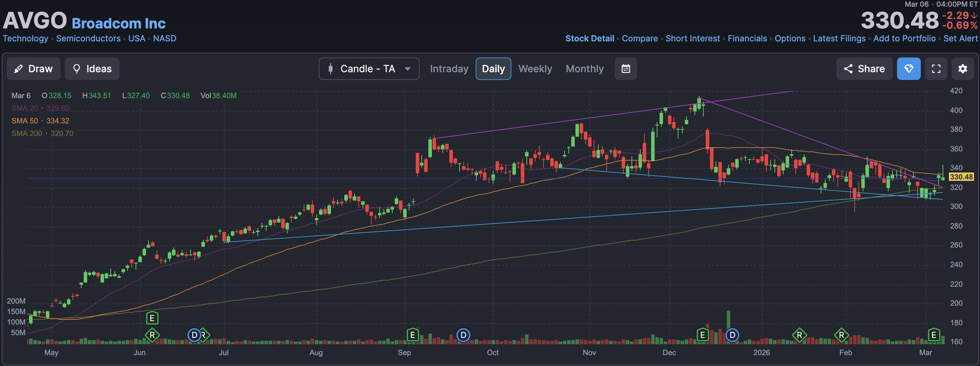Image resolution: width=980 pixels, height=366 pixels.
Task: Click the C 330.48 close value
Action: tap(175, 96)
